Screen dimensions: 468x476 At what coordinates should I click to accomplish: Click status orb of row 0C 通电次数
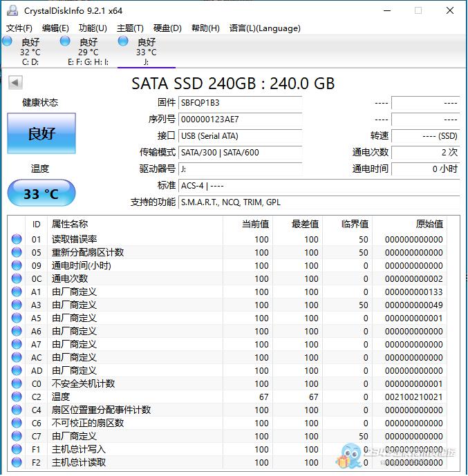[x=17, y=278]
